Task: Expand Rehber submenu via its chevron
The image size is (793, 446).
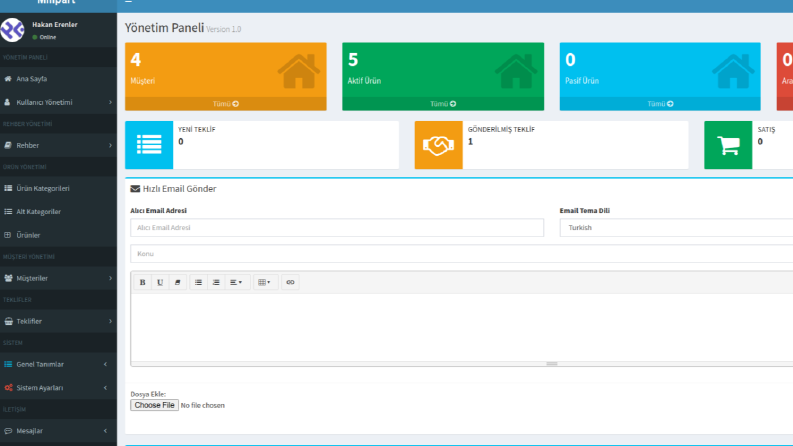Action: pyautogui.click(x=110, y=145)
